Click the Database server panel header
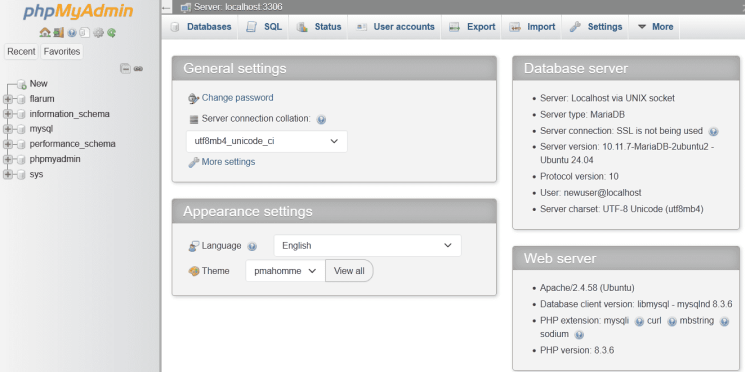This screenshot has height=372, width=745. coord(626,68)
